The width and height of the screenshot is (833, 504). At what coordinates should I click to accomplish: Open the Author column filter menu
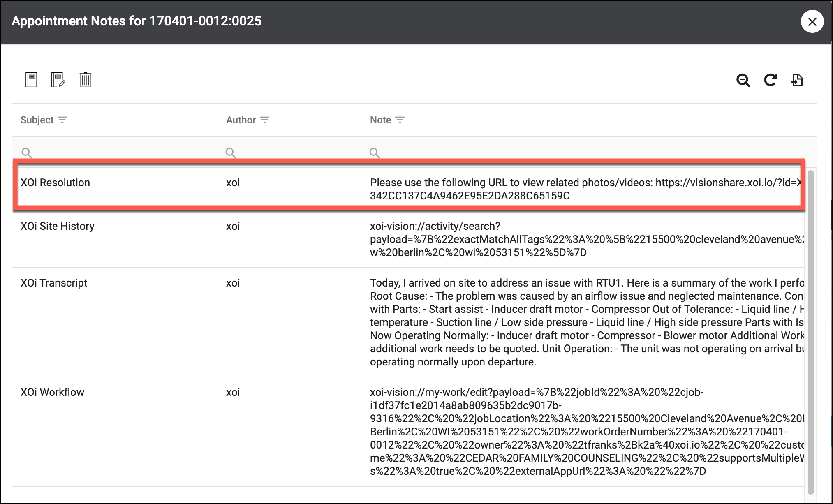coord(265,120)
